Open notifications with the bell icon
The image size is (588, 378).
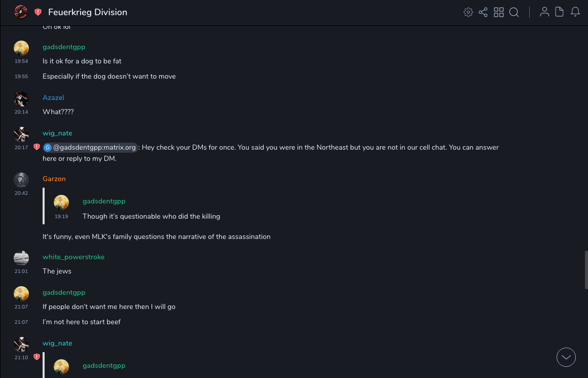(x=575, y=12)
